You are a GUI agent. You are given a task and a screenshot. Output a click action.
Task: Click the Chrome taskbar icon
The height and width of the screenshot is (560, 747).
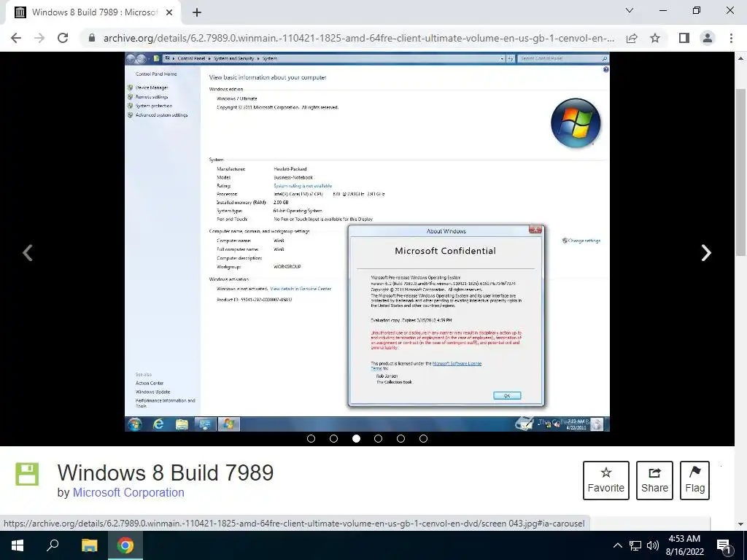click(125, 545)
